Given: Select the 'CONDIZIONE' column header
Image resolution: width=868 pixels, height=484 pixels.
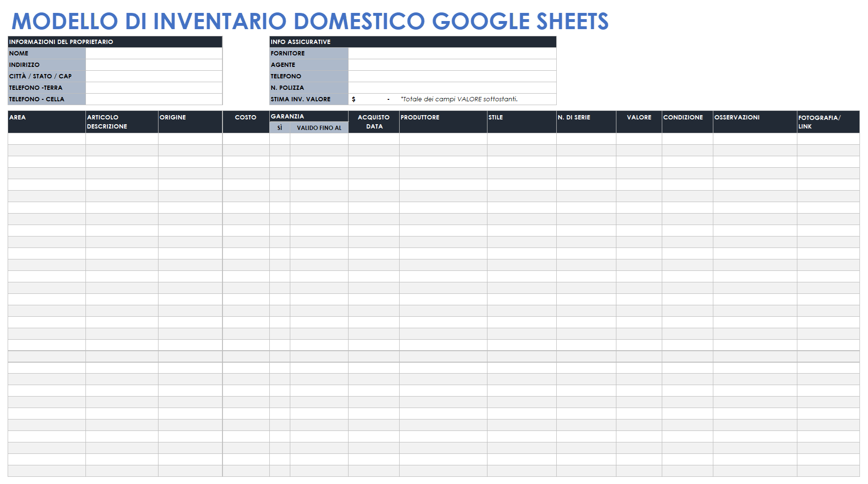Looking at the screenshot, I should [688, 122].
